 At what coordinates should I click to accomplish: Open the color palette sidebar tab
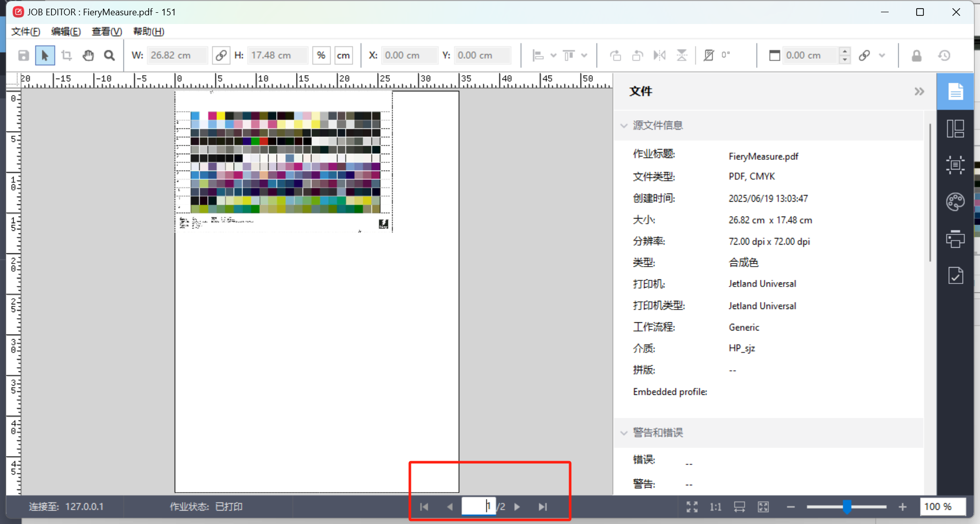tap(955, 202)
